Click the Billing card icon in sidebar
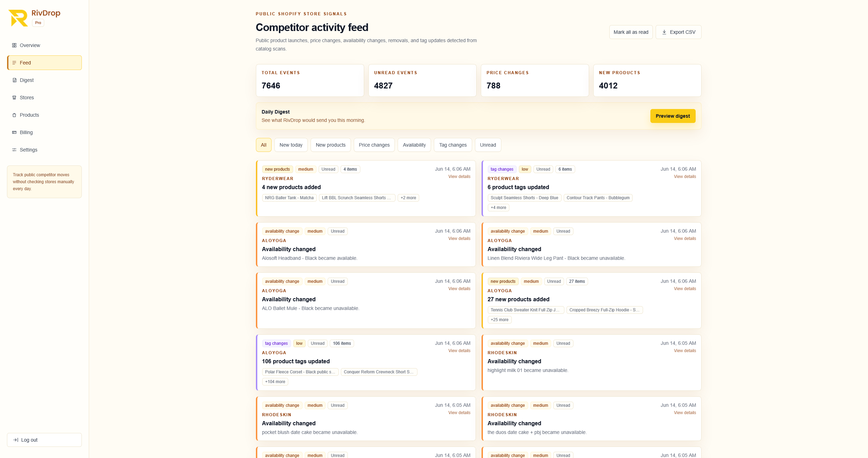The width and height of the screenshot is (868, 458). [x=14, y=132]
